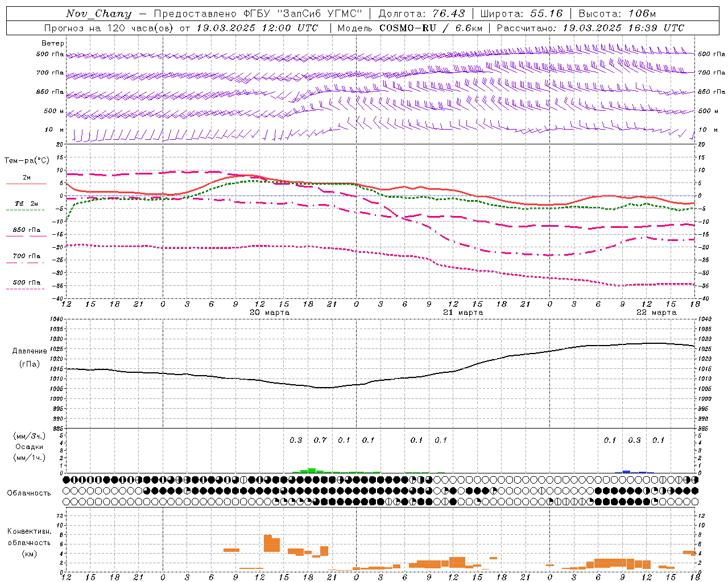Viewport: 728px width, 582px height.
Task: Click the green dashed 'Td 2м' legend line
Action: click(25, 210)
